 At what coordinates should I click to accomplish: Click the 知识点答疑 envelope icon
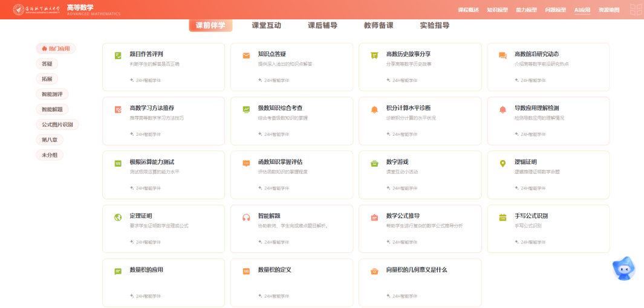tap(246, 56)
